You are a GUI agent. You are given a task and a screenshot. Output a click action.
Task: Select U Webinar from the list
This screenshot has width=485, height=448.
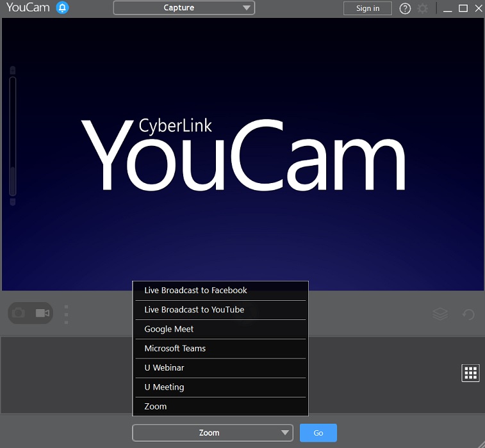(220, 368)
